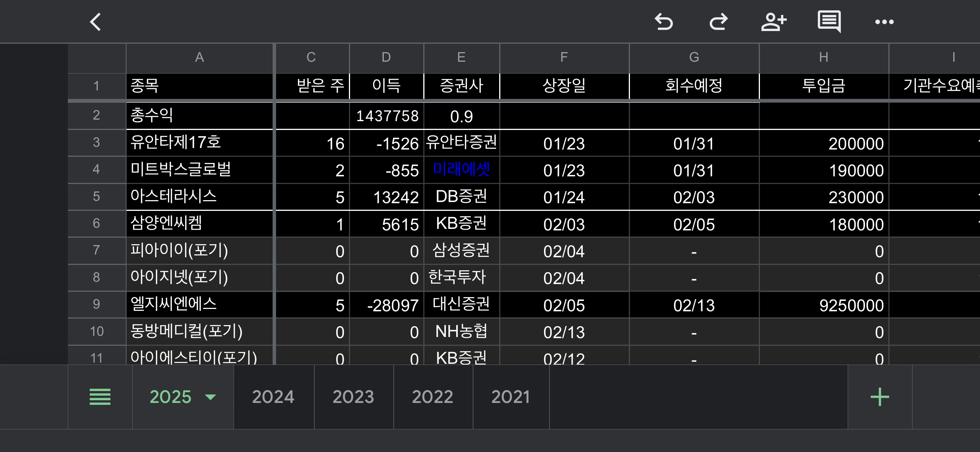The width and height of the screenshot is (980, 452).
Task: Switch to the 2024 sheet tab
Action: click(x=273, y=397)
